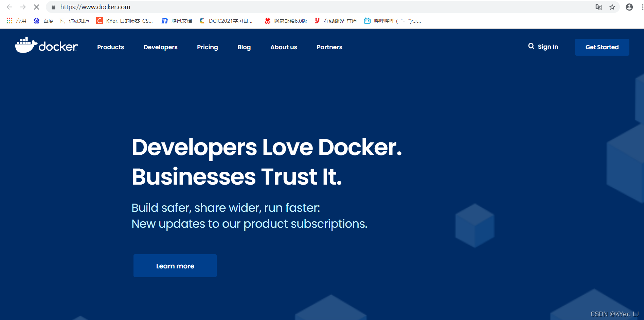Viewport: 644px width, 320px height.
Task: Open the 在线翻译_有道 bookmark
Action: [336, 21]
